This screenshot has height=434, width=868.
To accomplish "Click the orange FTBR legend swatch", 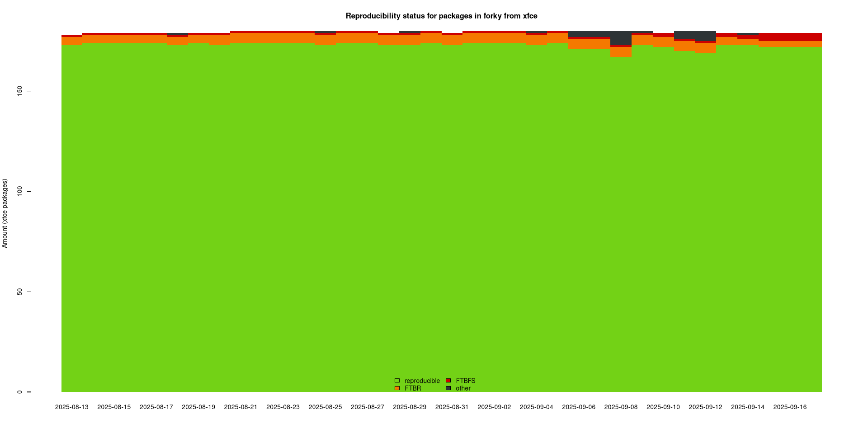I will pos(397,388).
